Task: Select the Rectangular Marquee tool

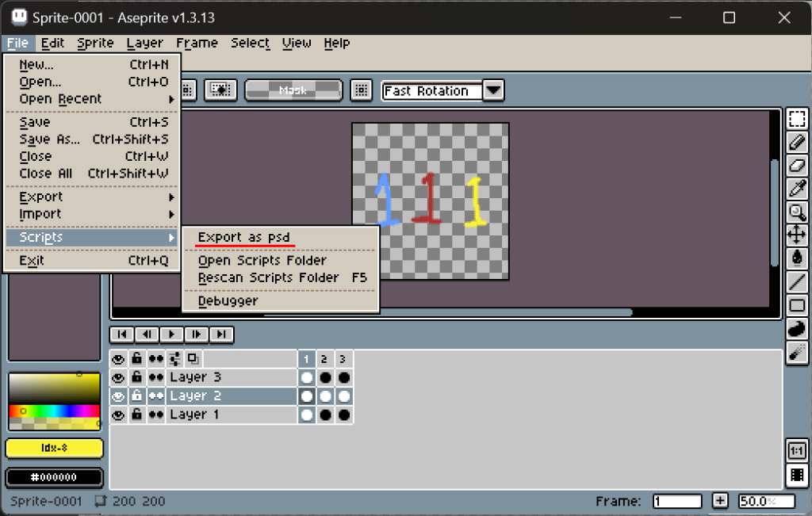Action: (797, 119)
